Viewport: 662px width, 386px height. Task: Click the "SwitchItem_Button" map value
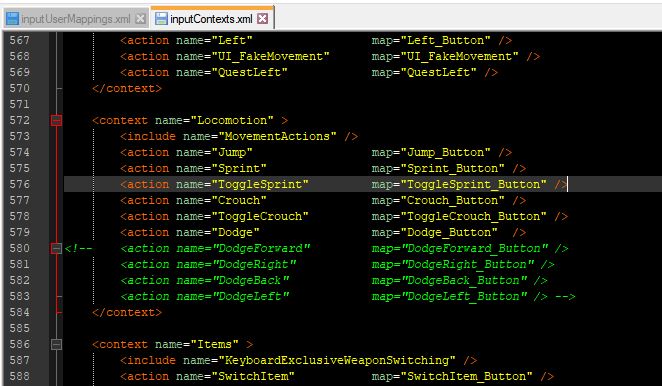[467, 376]
